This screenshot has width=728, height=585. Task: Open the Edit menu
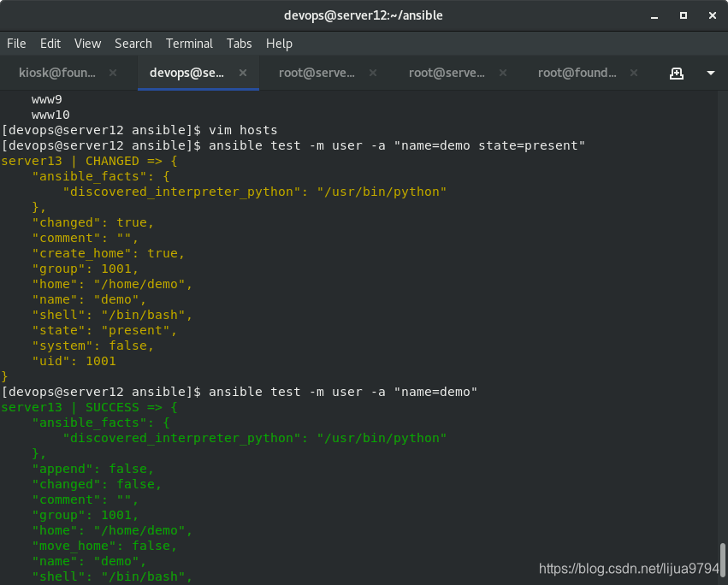tap(50, 44)
